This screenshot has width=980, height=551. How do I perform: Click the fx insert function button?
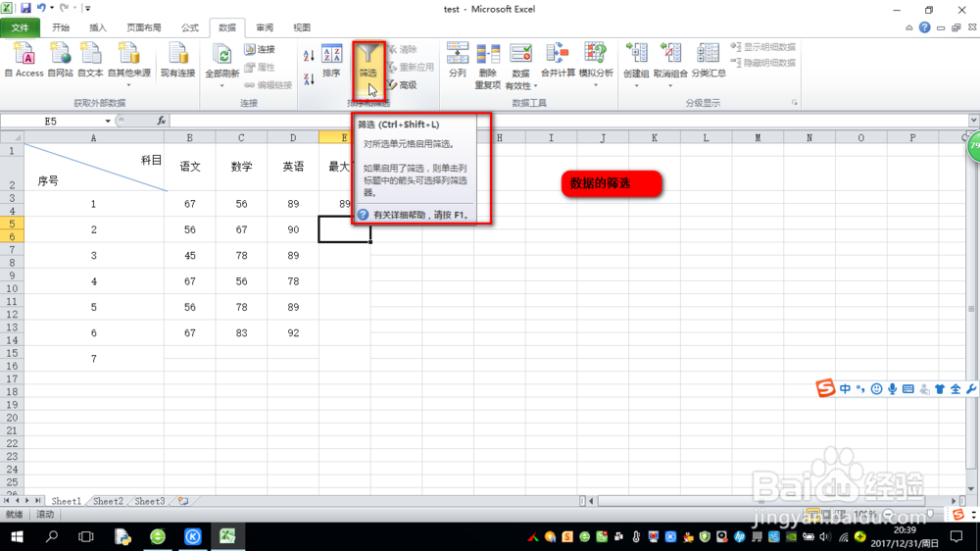[162, 121]
